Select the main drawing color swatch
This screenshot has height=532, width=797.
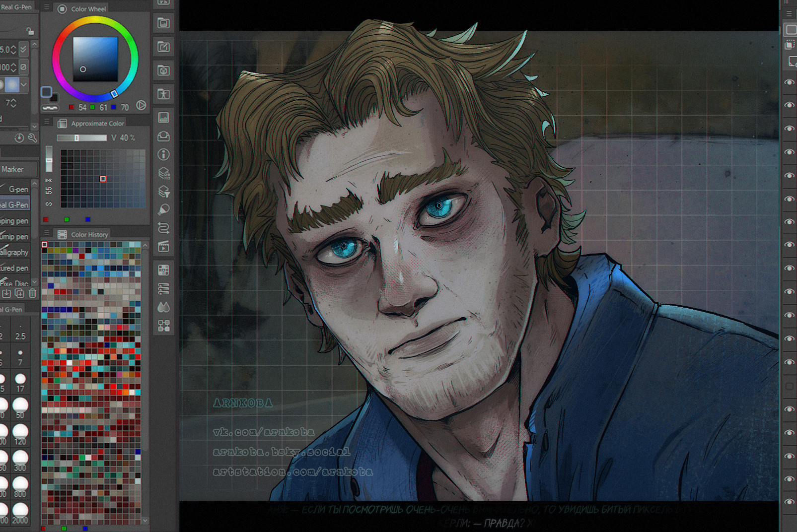[x=46, y=92]
